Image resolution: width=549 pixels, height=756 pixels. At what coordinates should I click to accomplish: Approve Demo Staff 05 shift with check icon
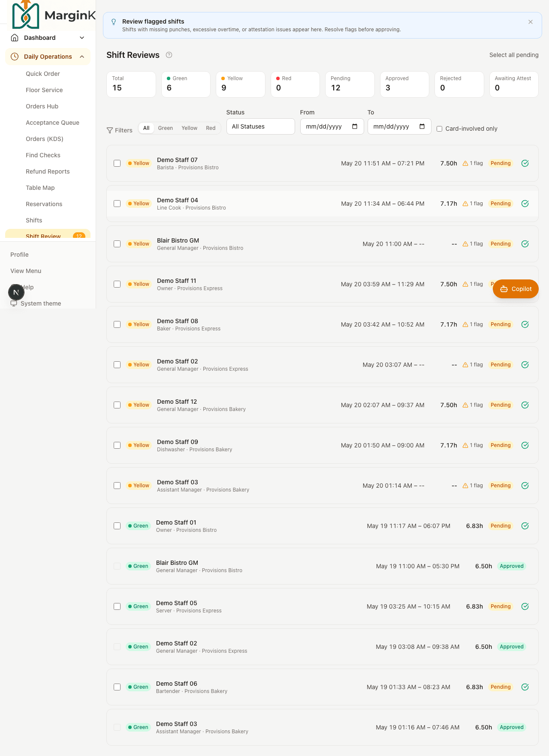pos(525,606)
